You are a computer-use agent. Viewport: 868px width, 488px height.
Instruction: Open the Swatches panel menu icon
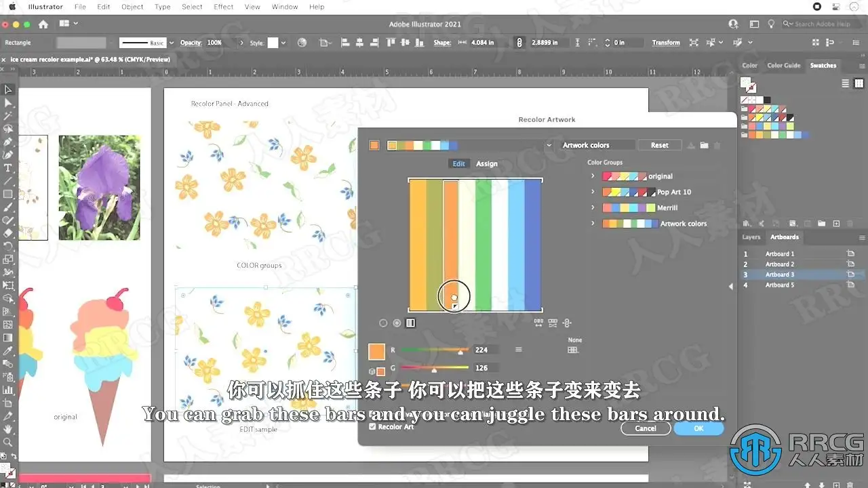[x=861, y=66]
